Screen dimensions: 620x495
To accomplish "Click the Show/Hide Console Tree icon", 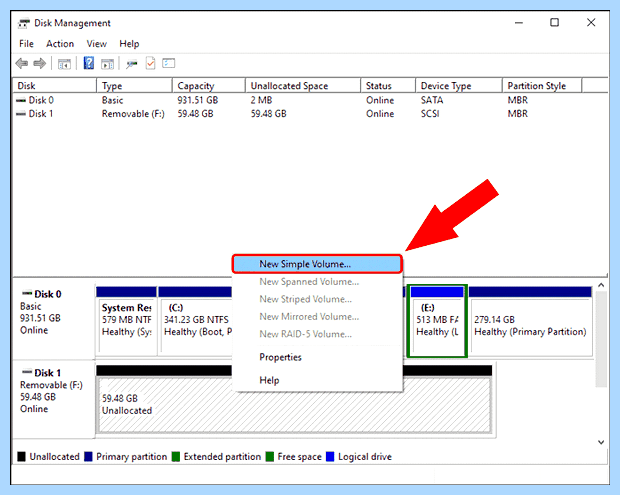I will tap(64, 64).
